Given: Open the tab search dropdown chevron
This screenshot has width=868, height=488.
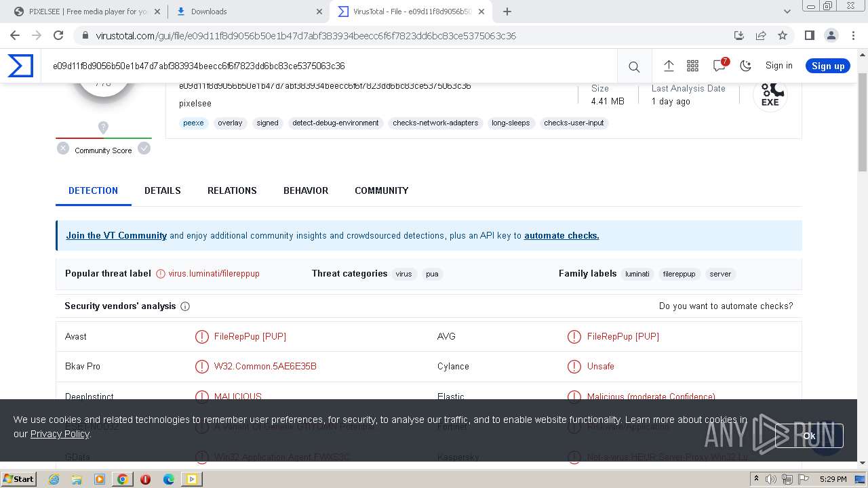Looking at the screenshot, I should coord(787,12).
